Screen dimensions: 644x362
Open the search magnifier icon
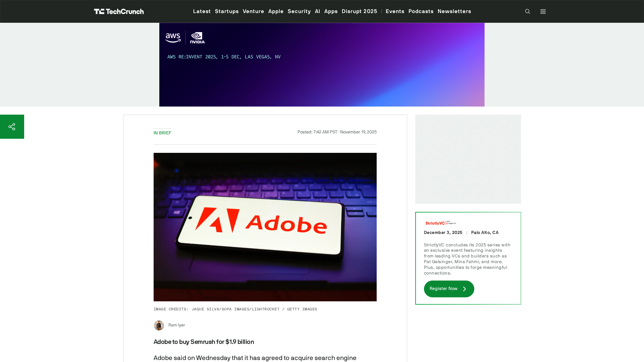[528, 11]
